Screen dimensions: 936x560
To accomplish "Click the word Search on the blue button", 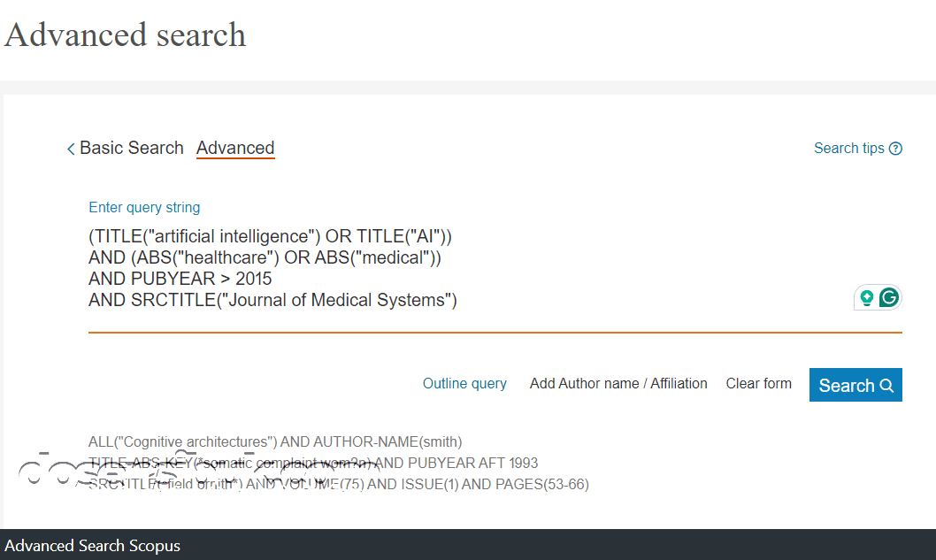I will click(x=846, y=386).
